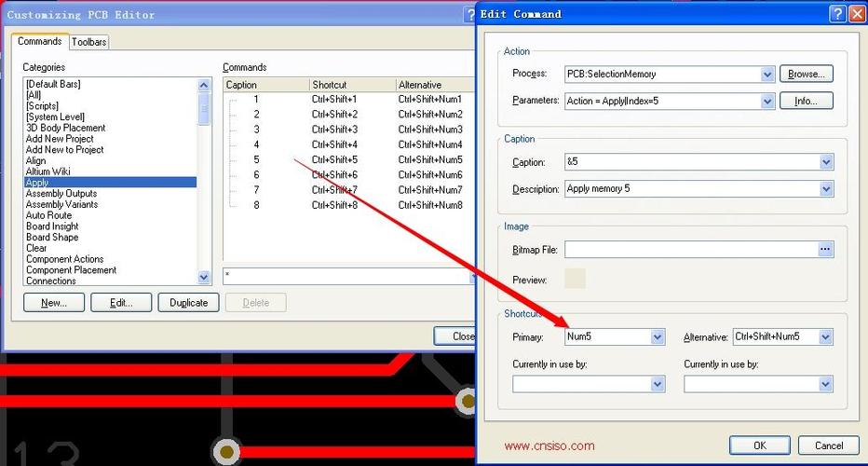Screen dimensions: 868x466
Task: Select command row 5 in Commands list
Action: [x=348, y=159]
